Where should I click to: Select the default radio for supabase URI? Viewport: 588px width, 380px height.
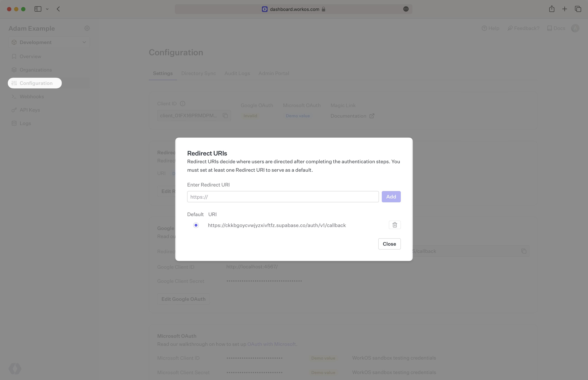point(196,225)
